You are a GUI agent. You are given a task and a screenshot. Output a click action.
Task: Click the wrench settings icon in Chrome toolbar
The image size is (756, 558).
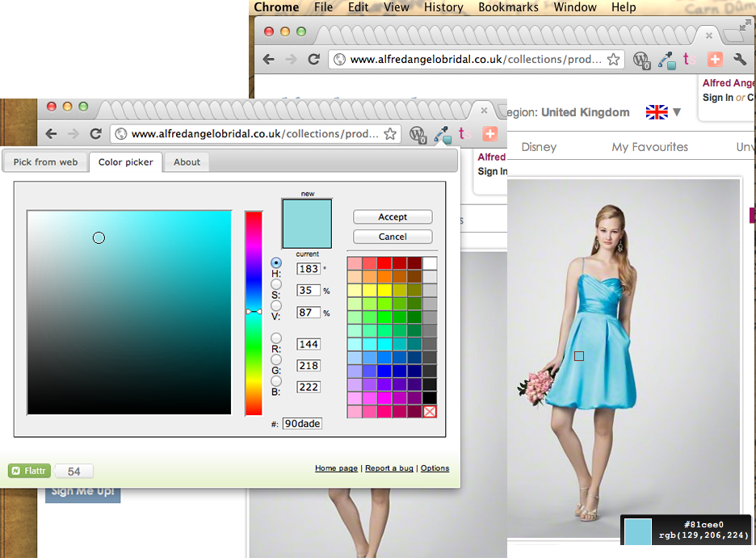click(x=739, y=59)
